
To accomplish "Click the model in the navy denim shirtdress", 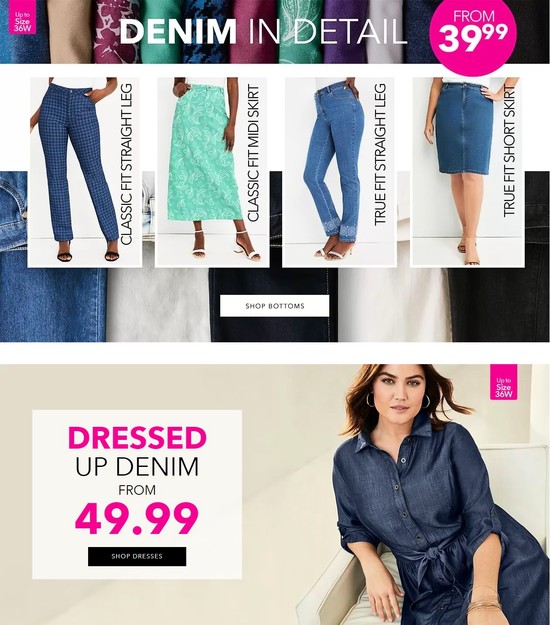I will click(x=434, y=495).
